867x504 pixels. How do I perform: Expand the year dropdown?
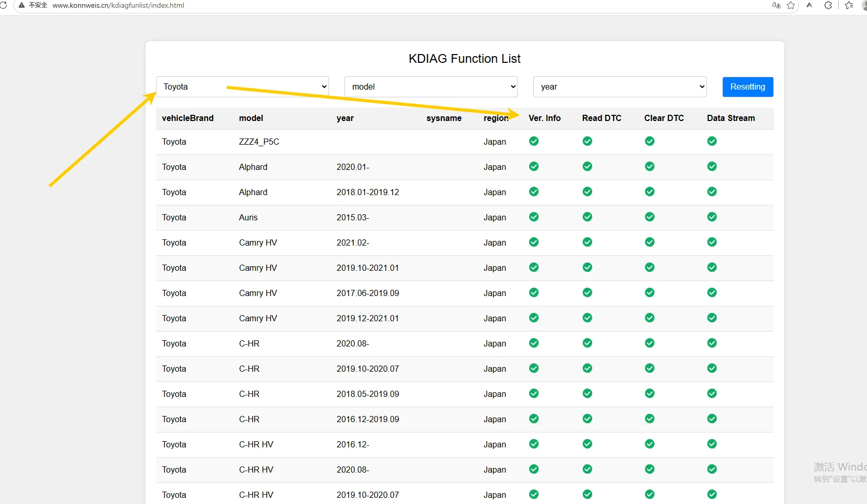620,86
